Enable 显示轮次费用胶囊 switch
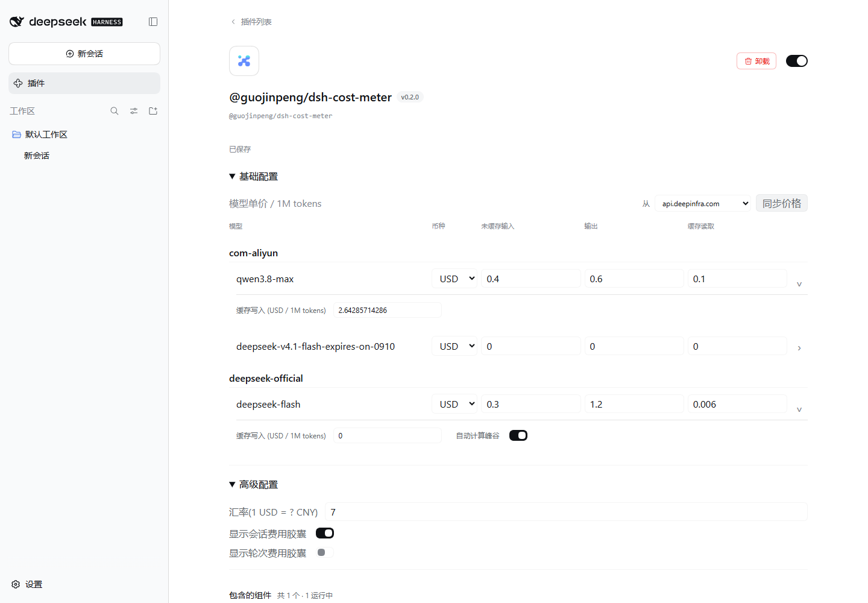Viewport: 868px width, 603px height. [x=325, y=552]
